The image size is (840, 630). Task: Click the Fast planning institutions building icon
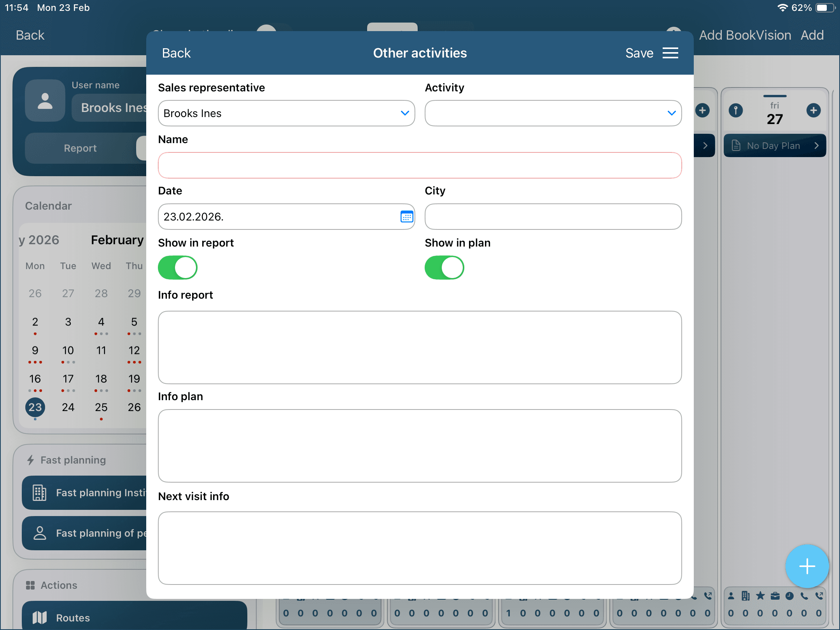point(40,492)
